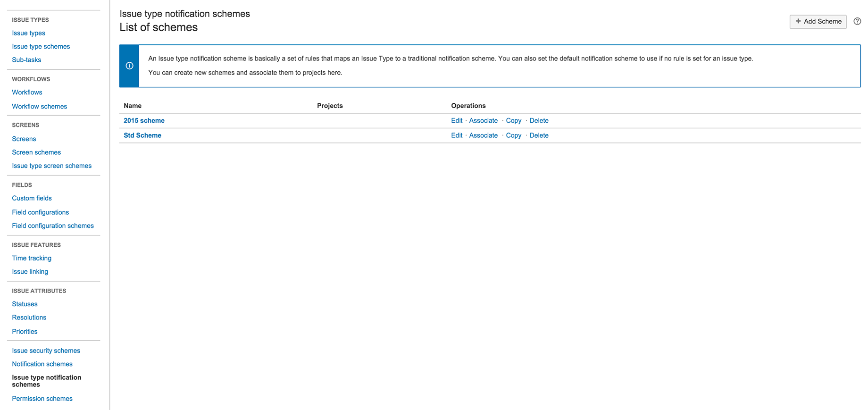Screen dimensions: 868x410
Task: Click the info icon in the blue banner
Action: pos(129,66)
